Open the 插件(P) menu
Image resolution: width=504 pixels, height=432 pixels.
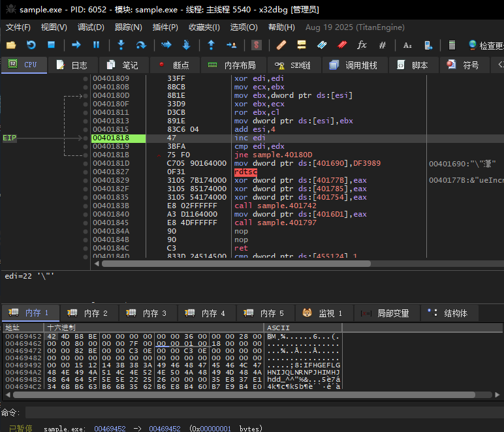click(165, 27)
